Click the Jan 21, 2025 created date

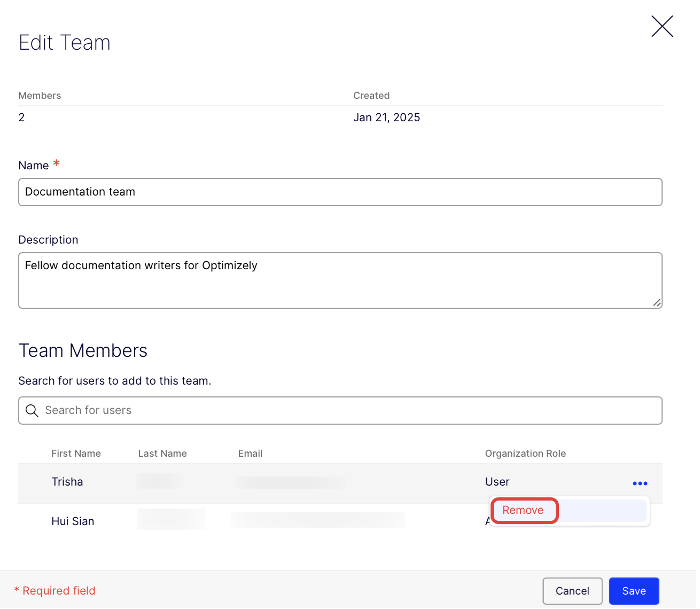click(386, 118)
